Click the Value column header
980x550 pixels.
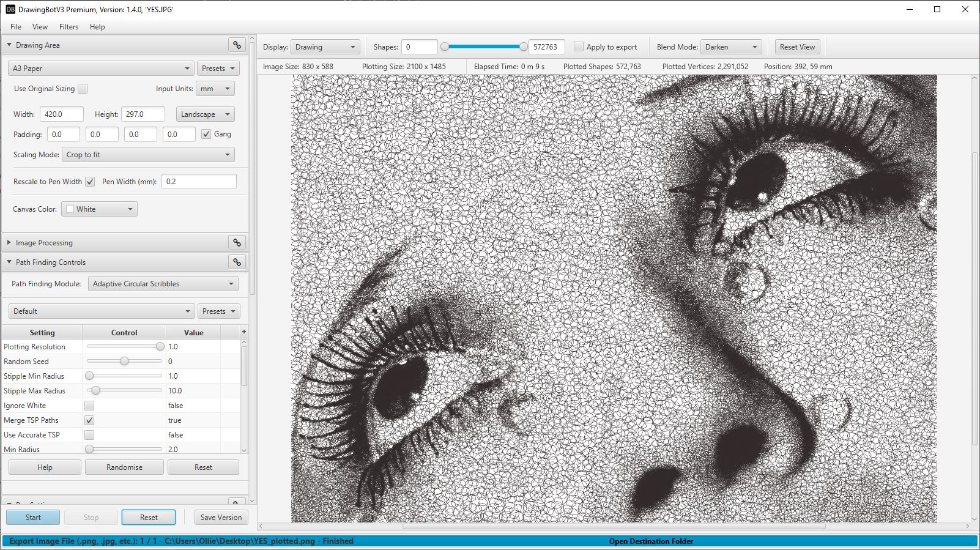click(x=193, y=332)
